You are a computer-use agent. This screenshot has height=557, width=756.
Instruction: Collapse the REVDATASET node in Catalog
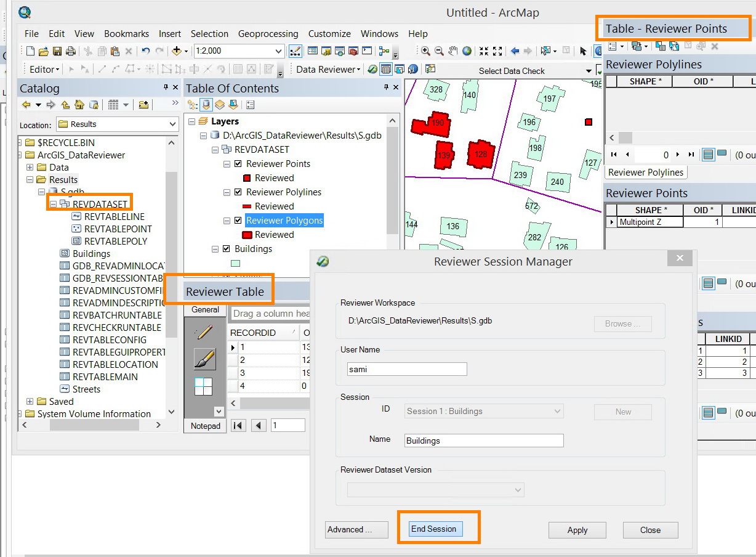(53, 204)
